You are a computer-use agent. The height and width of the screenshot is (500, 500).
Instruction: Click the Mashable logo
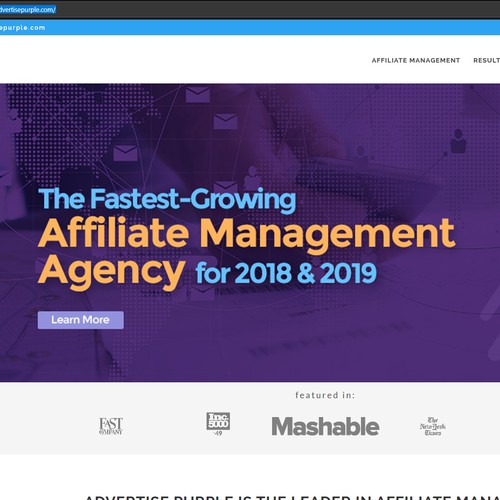325,426
